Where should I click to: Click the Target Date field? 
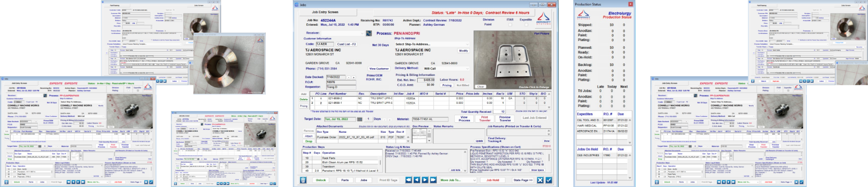[340, 119]
